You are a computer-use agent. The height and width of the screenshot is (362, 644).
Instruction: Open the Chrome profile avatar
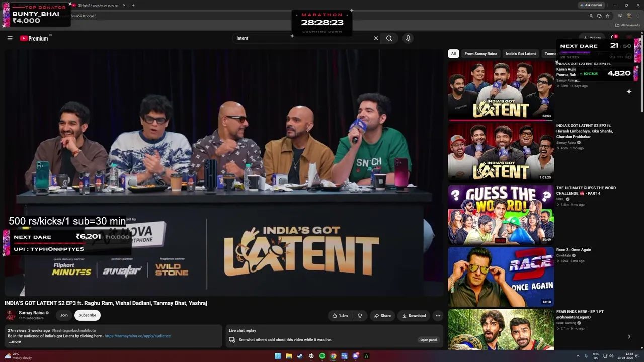click(x=629, y=16)
